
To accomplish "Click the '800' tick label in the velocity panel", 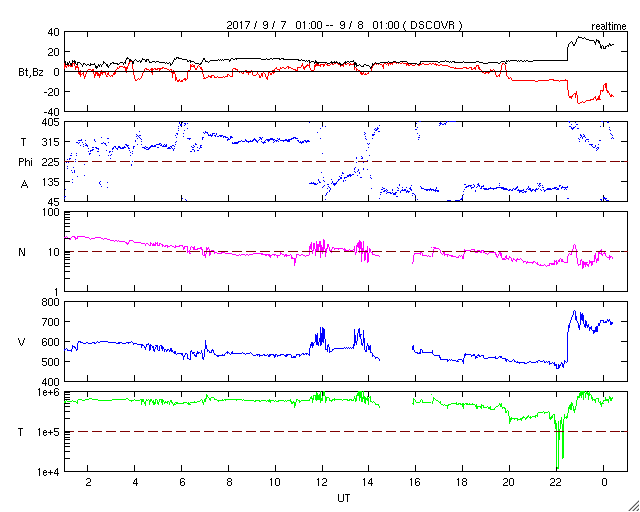I will pyautogui.click(x=51, y=302).
